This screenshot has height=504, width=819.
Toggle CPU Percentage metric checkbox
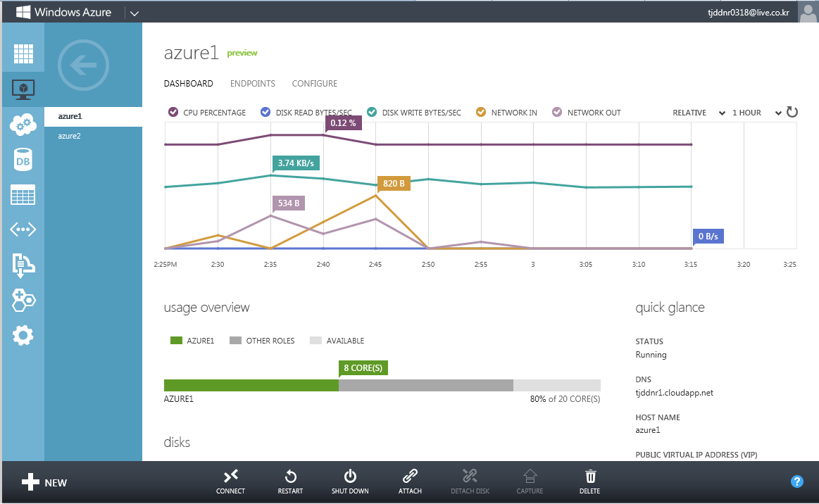[x=173, y=113]
